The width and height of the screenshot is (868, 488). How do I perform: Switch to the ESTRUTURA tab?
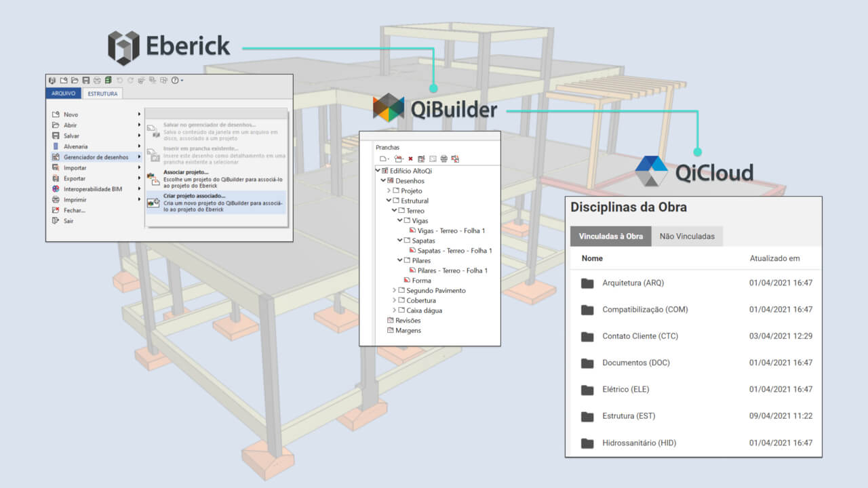click(x=102, y=94)
